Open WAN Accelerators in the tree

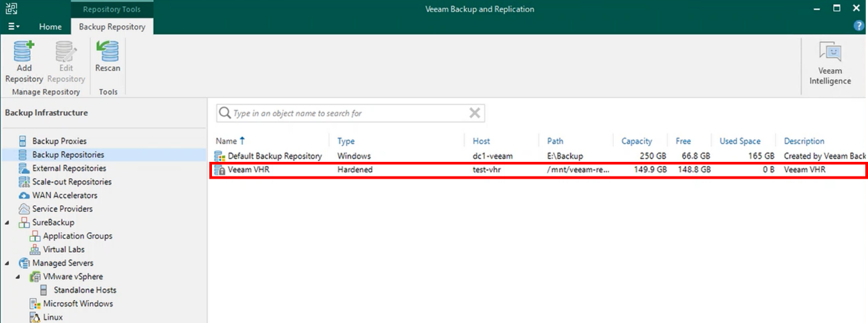point(65,195)
